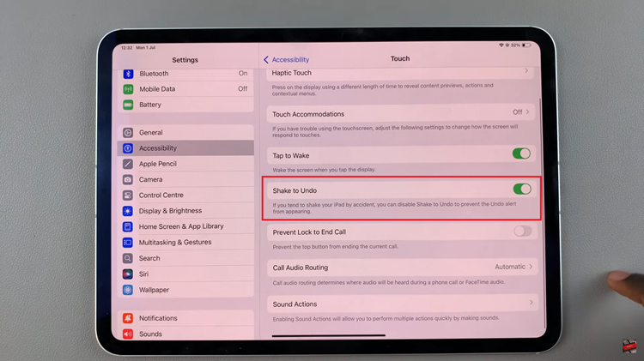
Task: Tap the Mobile Data Off value
Action: coord(243,88)
